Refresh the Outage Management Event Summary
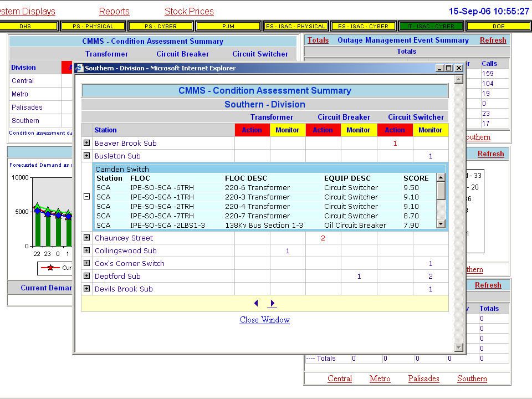 click(493, 40)
